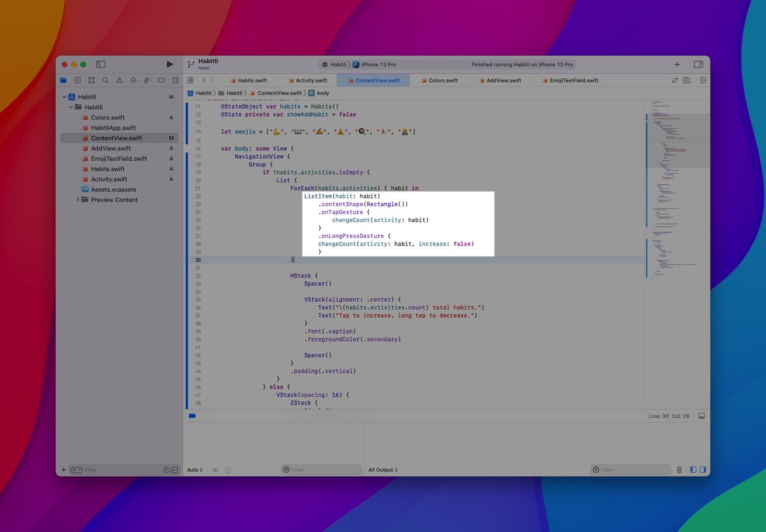Screen dimensions: 766x532
Task: Expand the Preview Content folder
Action: click(78, 200)
